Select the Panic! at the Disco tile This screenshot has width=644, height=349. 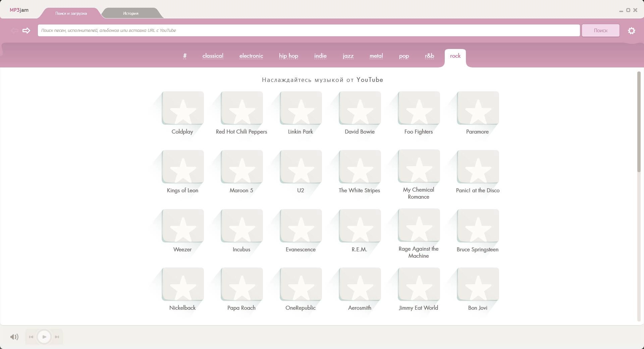[x=478, y=167]
